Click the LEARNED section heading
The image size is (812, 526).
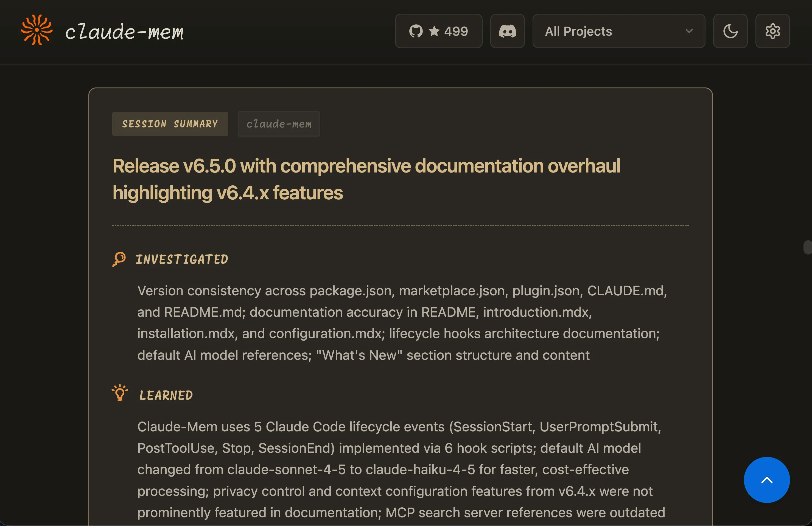[166, 395]
